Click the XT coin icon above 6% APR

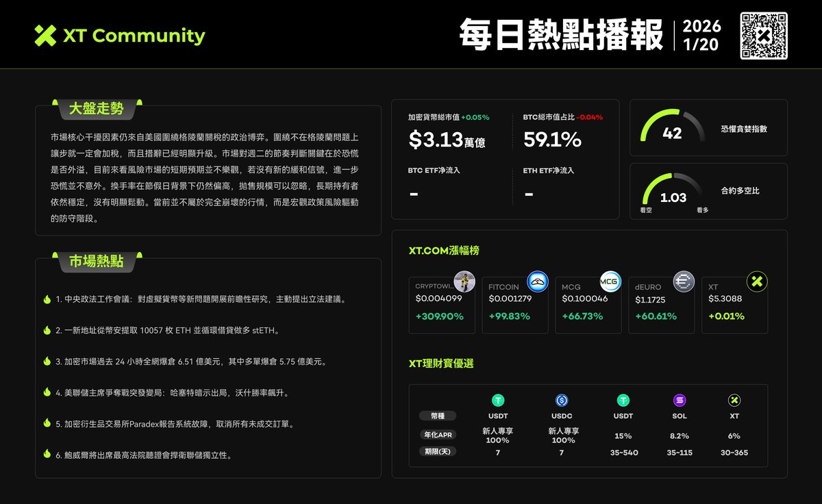(734, 399)
